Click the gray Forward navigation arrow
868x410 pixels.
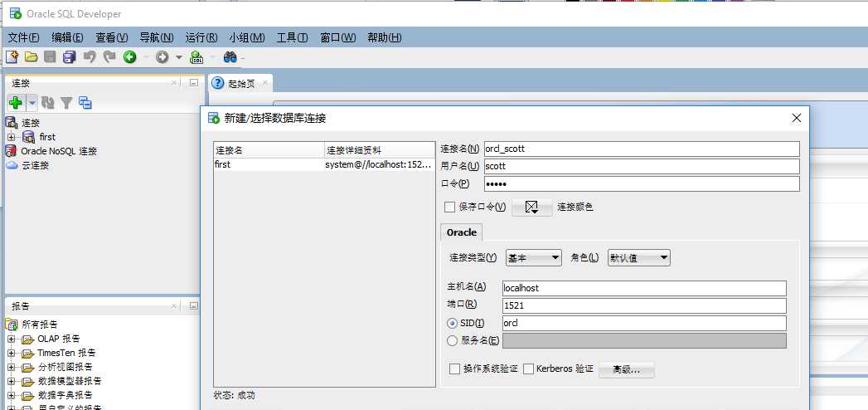162,56
